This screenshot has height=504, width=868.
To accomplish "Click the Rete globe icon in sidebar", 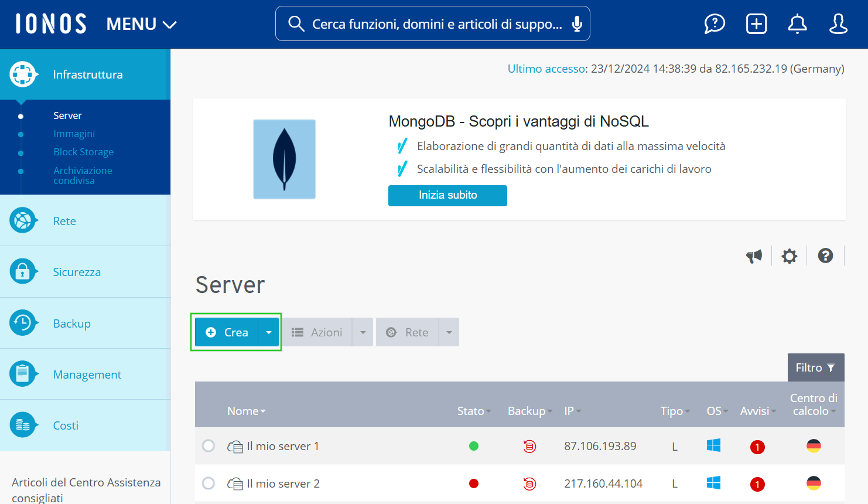I will (23, 221).
